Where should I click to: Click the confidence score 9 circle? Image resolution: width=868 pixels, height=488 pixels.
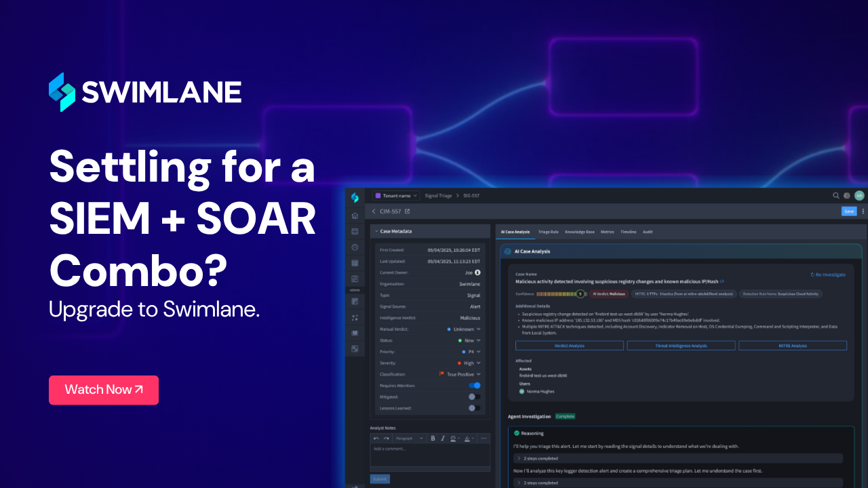click(x=580, y=294)
